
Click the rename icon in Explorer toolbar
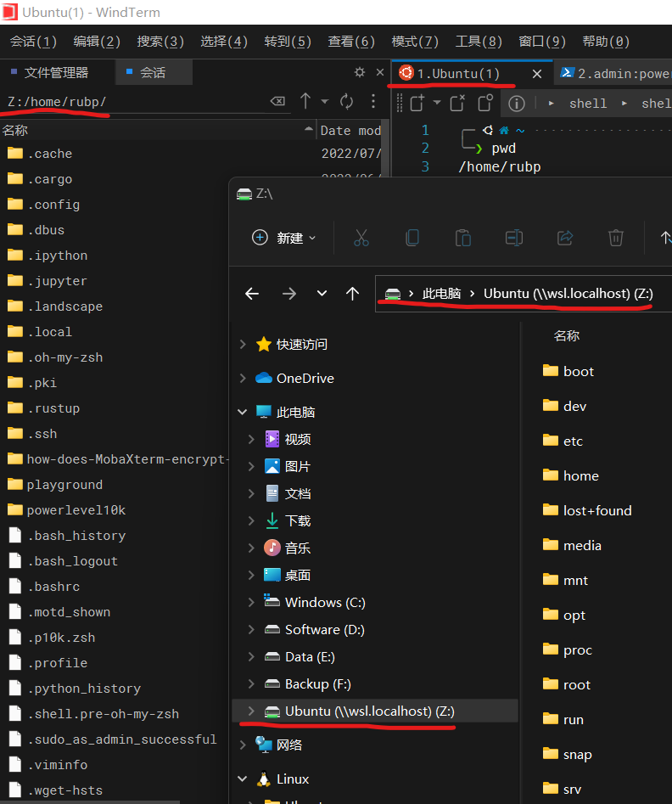[x=513, y=238]
